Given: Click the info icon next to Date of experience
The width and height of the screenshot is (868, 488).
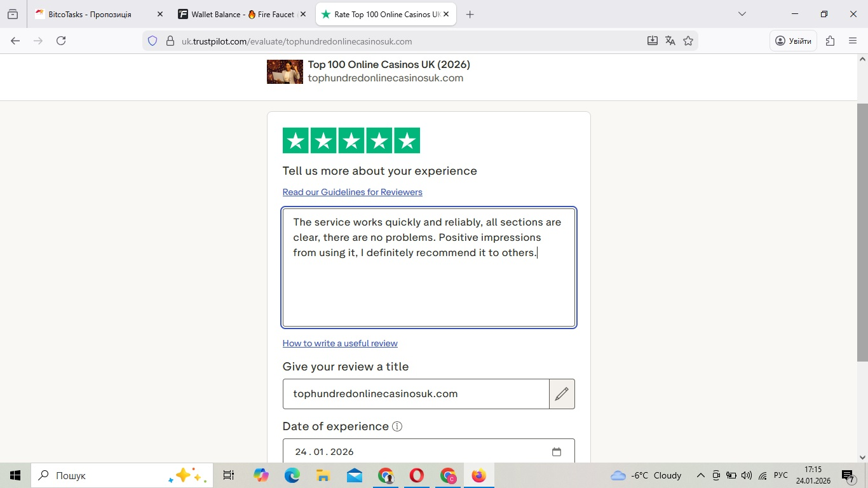Looking at the screenshot, I should (x=397, y=426).
